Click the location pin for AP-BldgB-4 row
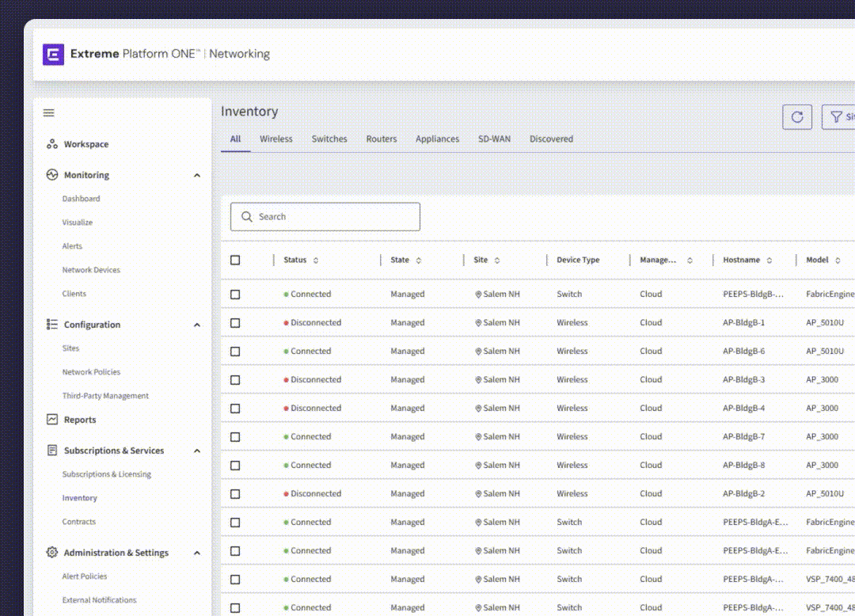855x616 pixels. coord(478,408)
